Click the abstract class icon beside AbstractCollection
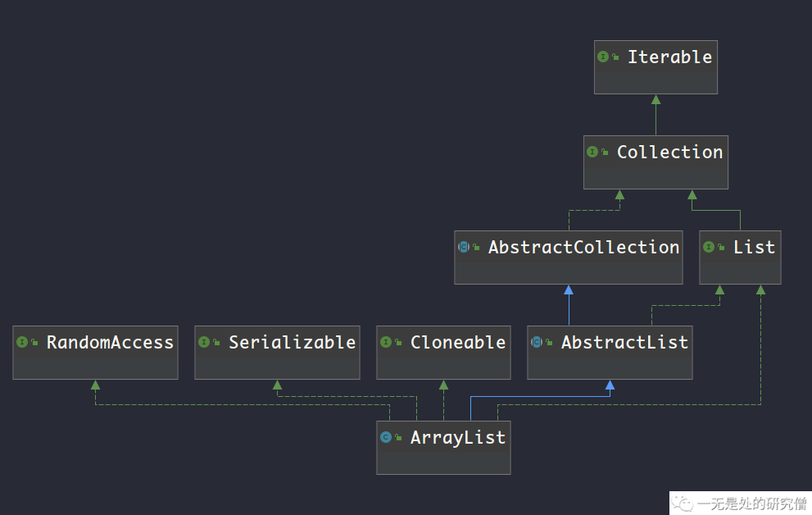 point(463,247)
